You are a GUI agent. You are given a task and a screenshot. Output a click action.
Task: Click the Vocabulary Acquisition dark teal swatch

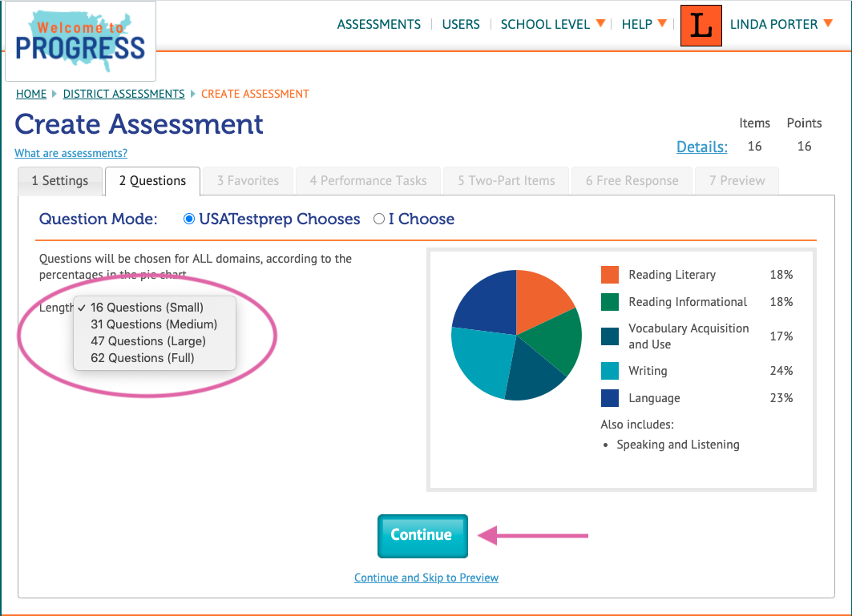(x=610, y=336)
